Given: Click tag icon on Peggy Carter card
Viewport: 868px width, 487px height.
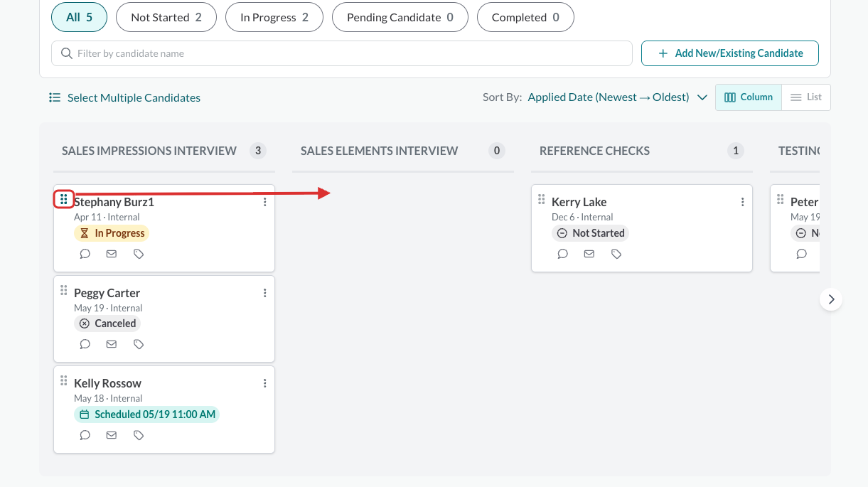Looking at the screenshot, I should 139,344.
